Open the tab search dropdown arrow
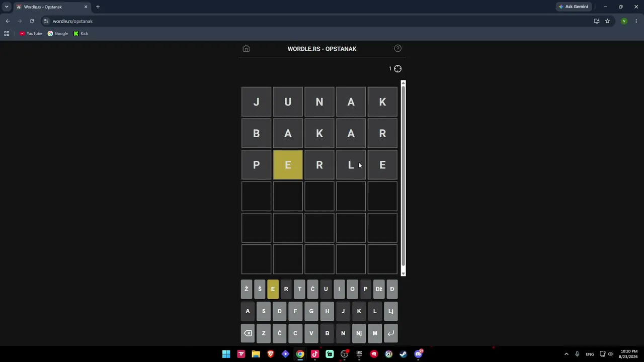 click(x=7, y=7)
